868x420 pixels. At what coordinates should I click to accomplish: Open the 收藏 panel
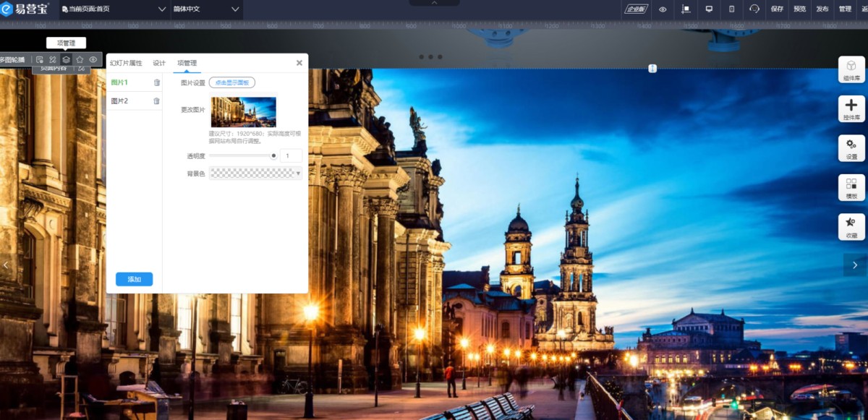click(x=851, y=227)
